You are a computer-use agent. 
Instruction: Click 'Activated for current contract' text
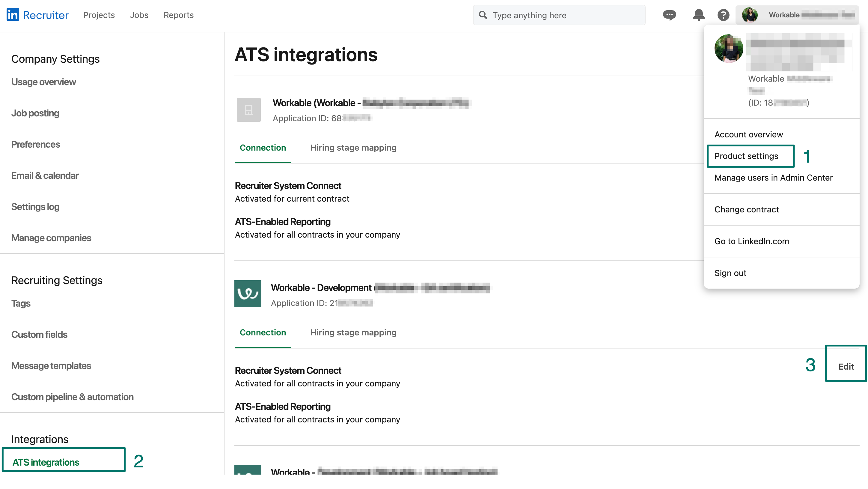click(292, 199)
